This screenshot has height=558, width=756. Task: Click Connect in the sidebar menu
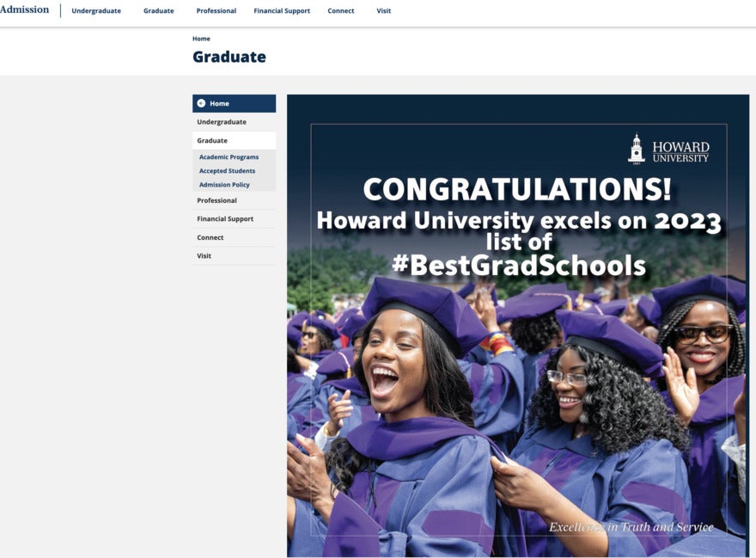click(x=210, y=237)
